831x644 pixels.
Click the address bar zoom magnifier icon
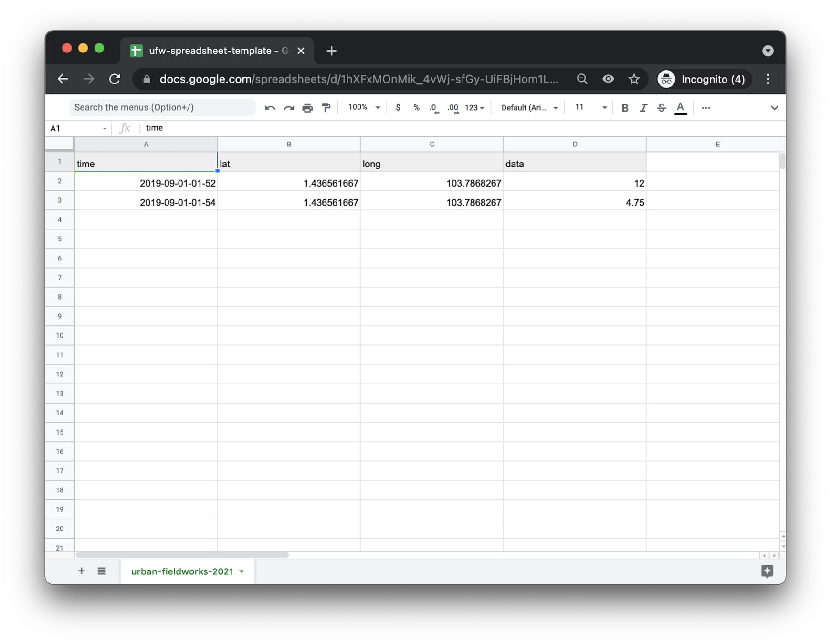[x=582, y=79]
